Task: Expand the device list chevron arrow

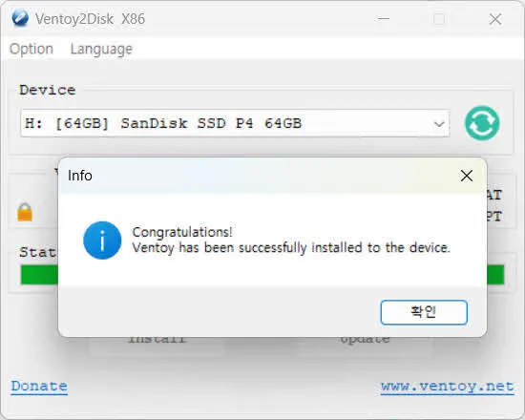Action: coord(439,124)
